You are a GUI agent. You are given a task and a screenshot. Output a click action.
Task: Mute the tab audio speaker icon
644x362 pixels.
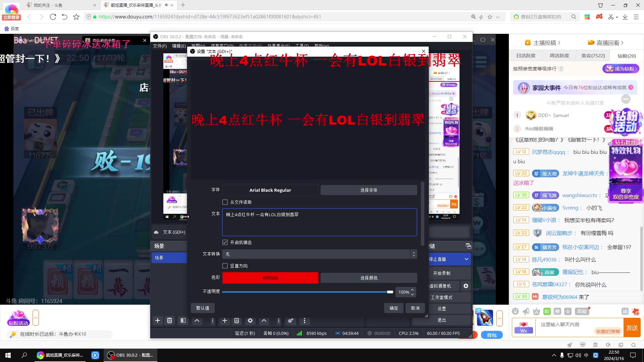coord(166,5)
